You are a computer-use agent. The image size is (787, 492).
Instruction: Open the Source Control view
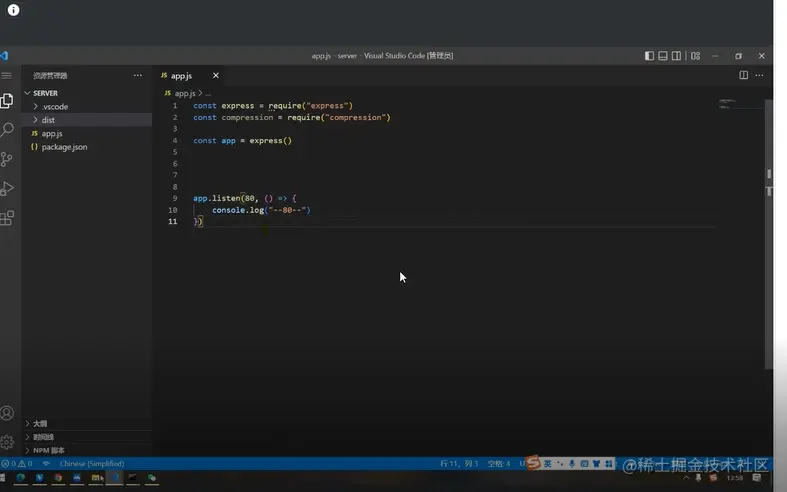7,159
